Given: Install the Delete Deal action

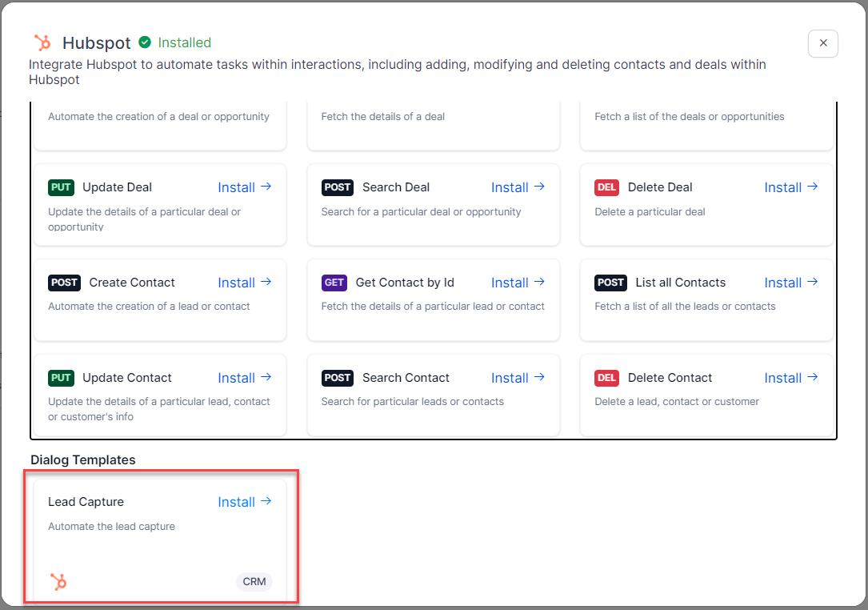Looking at the screenshot, I should tap(791, 187).
